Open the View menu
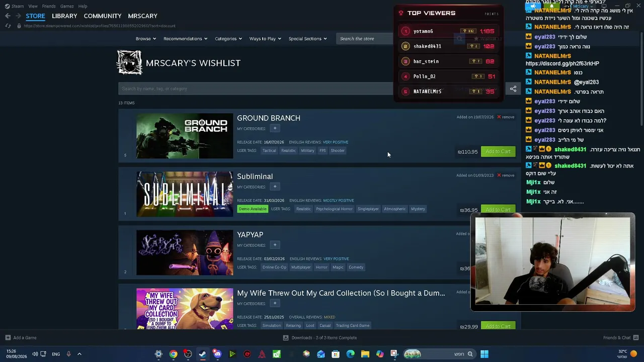Viewport: 644px width, 362px height. [x=33, y=6]
